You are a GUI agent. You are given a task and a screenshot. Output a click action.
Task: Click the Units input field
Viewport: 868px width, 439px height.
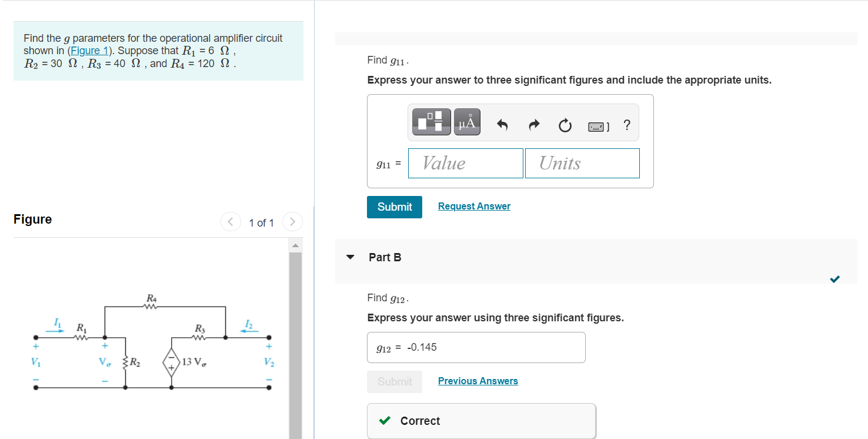point(582,163)
